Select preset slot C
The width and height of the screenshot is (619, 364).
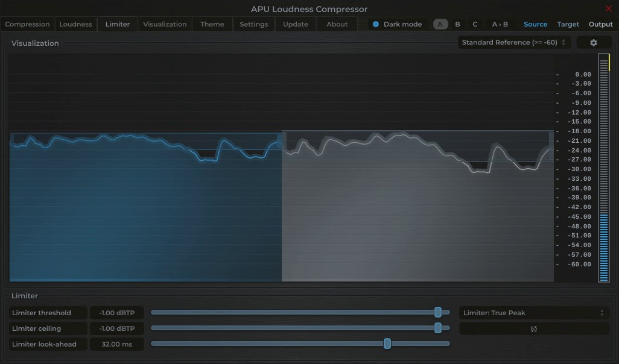click(x=474, y=24)
